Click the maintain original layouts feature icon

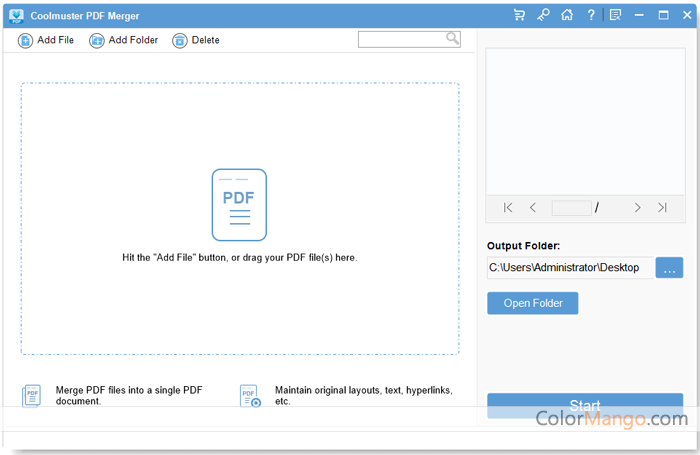tap(250, 396)
